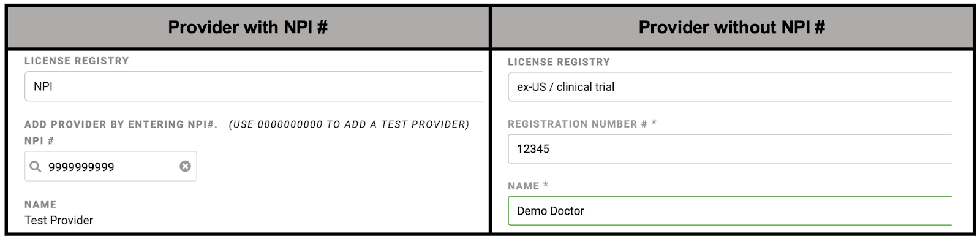
Task: Click the Provider with NPI # header
Action: (247, 27)
